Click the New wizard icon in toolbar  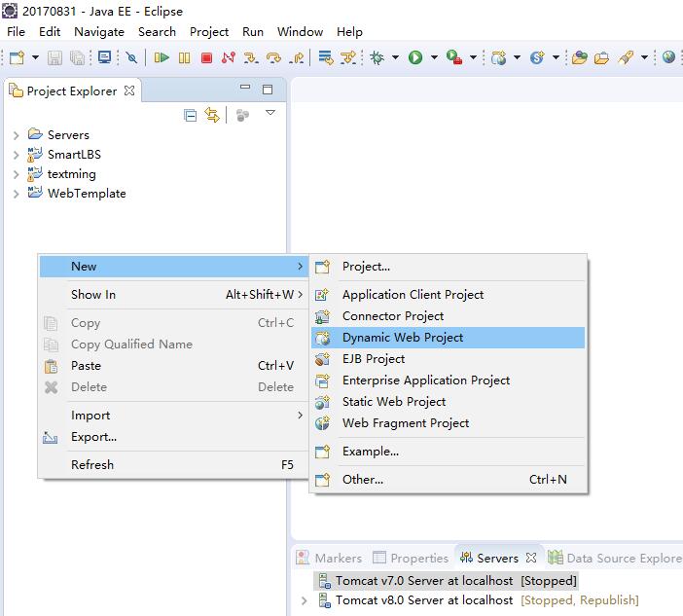[x=17, y=58]
